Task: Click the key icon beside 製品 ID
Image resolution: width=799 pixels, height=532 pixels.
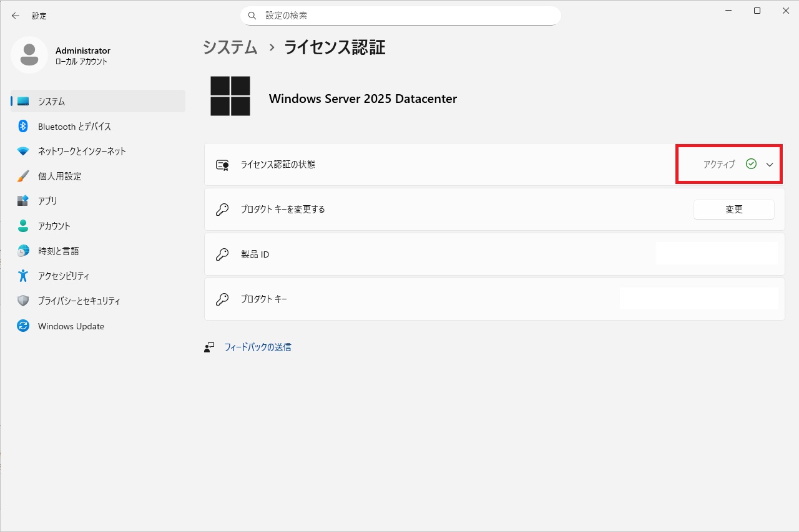Action: coord(222,254)
